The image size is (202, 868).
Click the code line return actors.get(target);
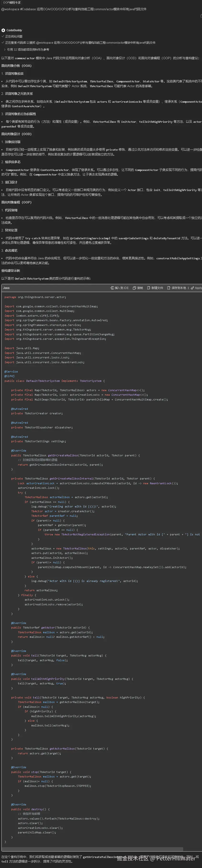tap(39, 753)
